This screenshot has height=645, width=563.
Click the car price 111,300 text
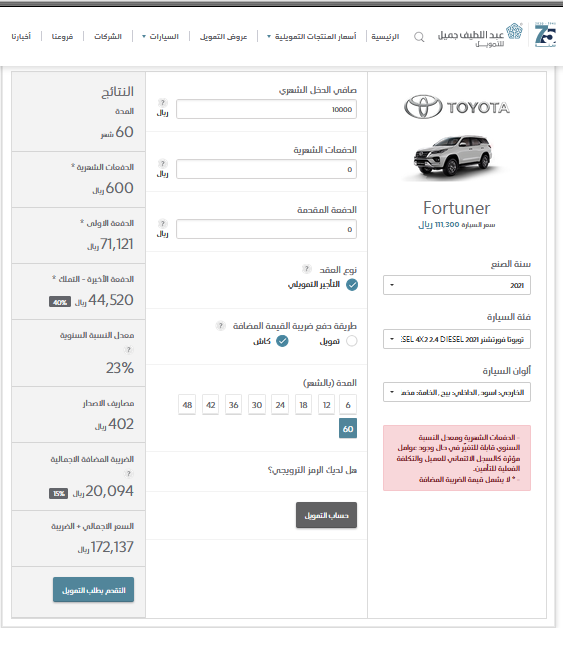point(457,225)
